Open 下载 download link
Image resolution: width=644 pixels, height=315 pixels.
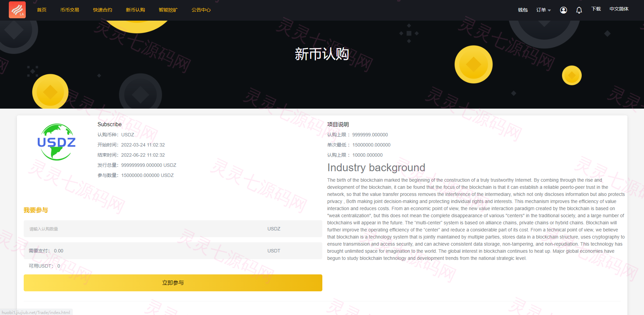click(596, 9)
